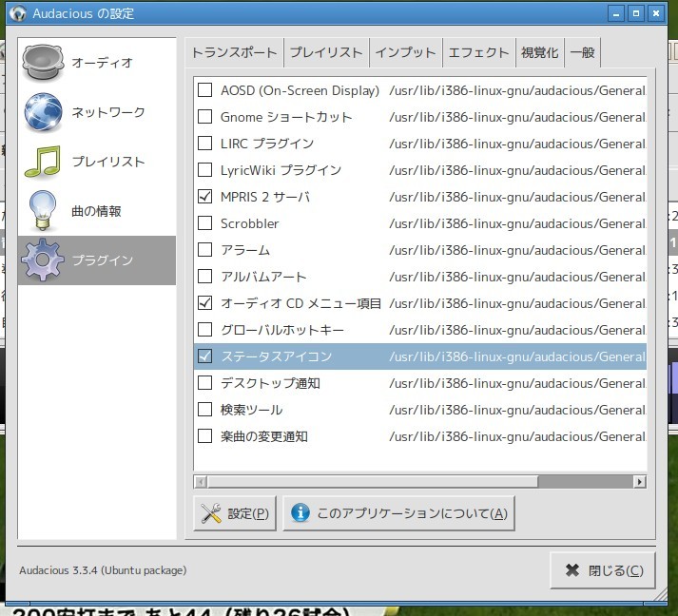Enable AOSD (On-Screen Display) checkbox

tap(205, 90)
